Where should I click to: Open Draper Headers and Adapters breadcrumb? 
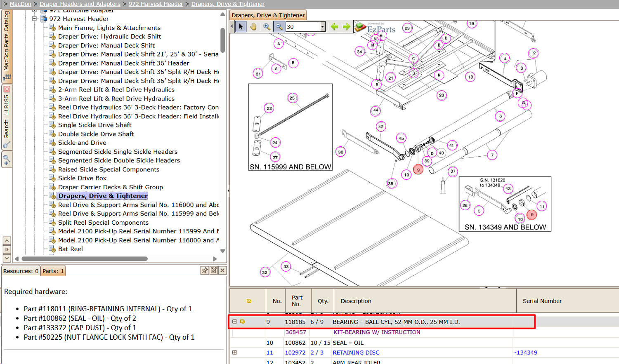80,4
